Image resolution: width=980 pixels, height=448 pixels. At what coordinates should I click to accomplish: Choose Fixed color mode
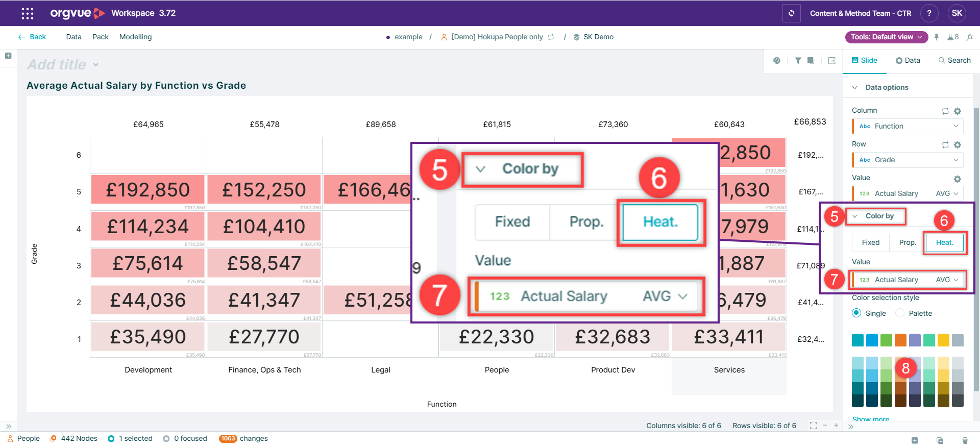(871, 242)
